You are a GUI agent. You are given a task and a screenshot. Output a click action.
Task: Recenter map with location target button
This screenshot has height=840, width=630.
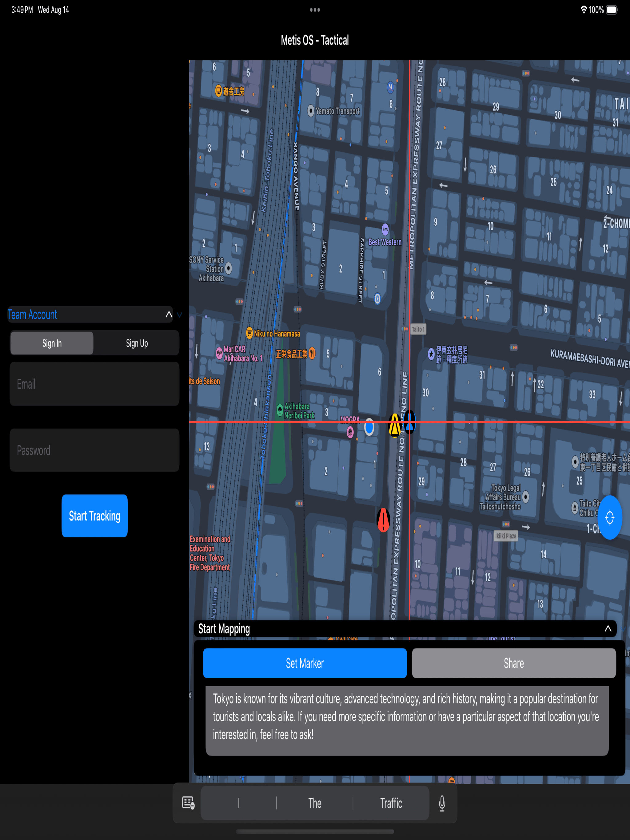coord(610,517)
